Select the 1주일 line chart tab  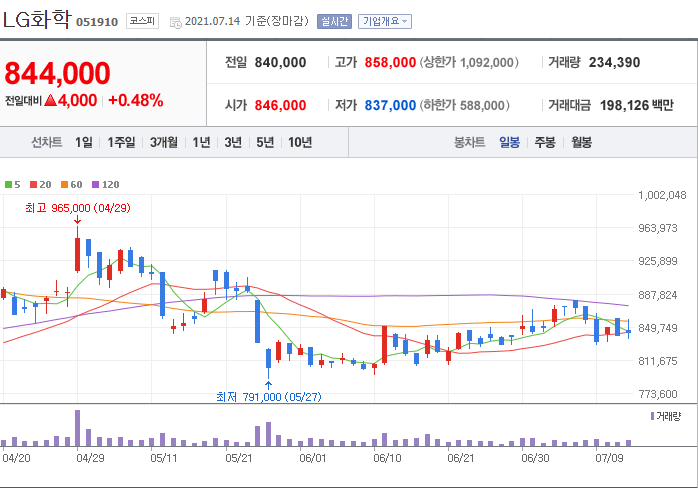121,142
